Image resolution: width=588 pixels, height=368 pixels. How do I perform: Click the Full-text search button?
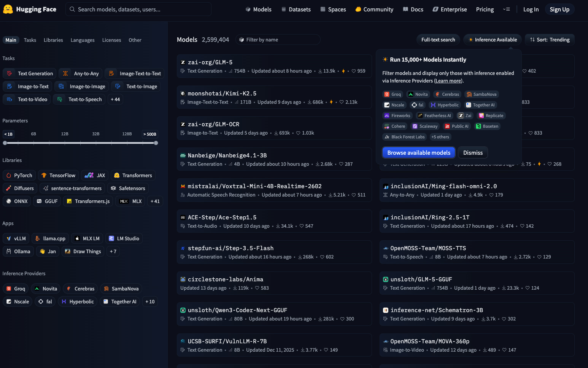[438, 40]
